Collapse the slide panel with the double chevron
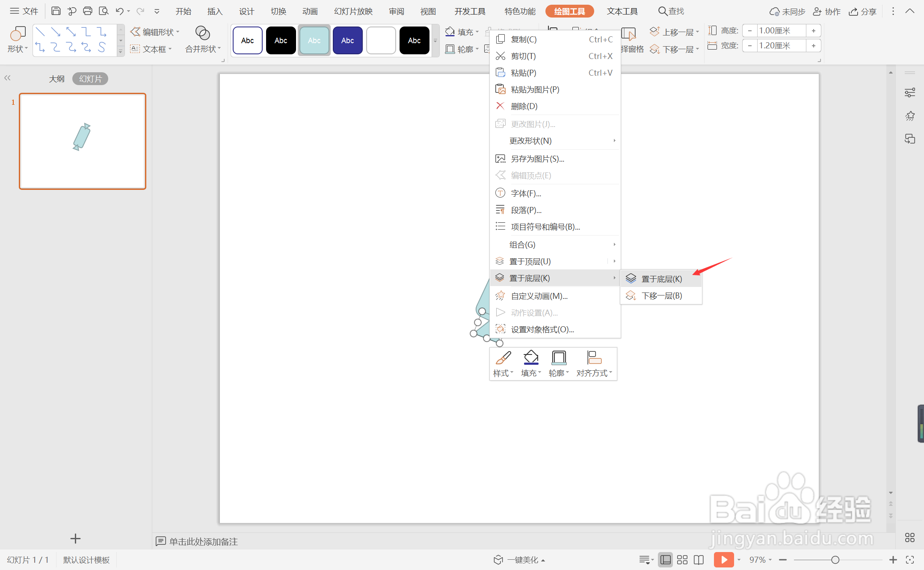The height and width of the screenshot is (570, 924). coord(7,78)
